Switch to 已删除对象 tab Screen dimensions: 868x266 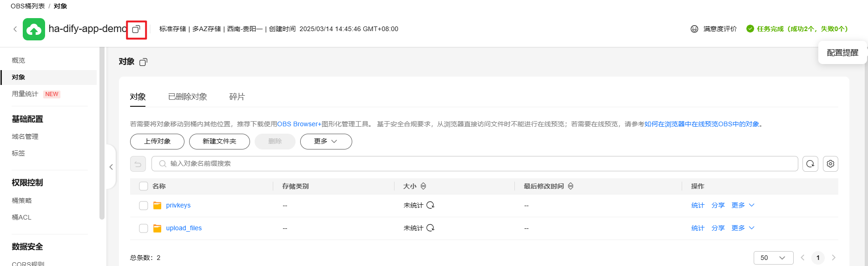click(x=188, y=97)
